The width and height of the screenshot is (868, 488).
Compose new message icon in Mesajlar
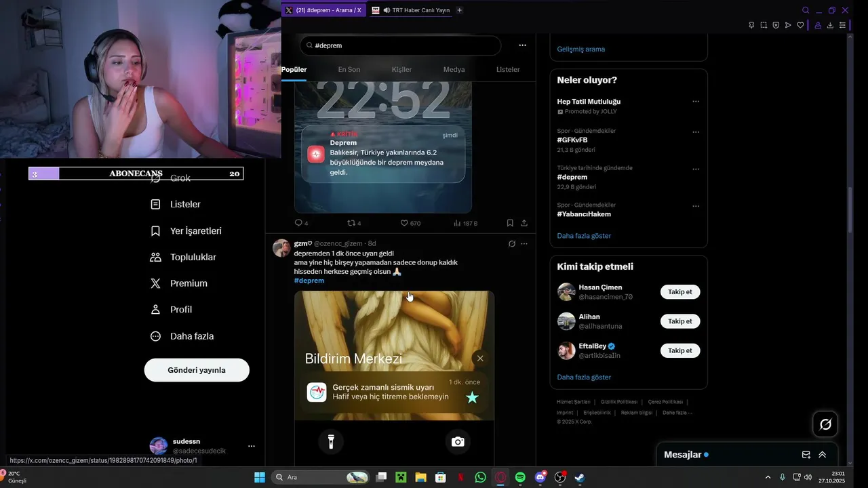806,455
